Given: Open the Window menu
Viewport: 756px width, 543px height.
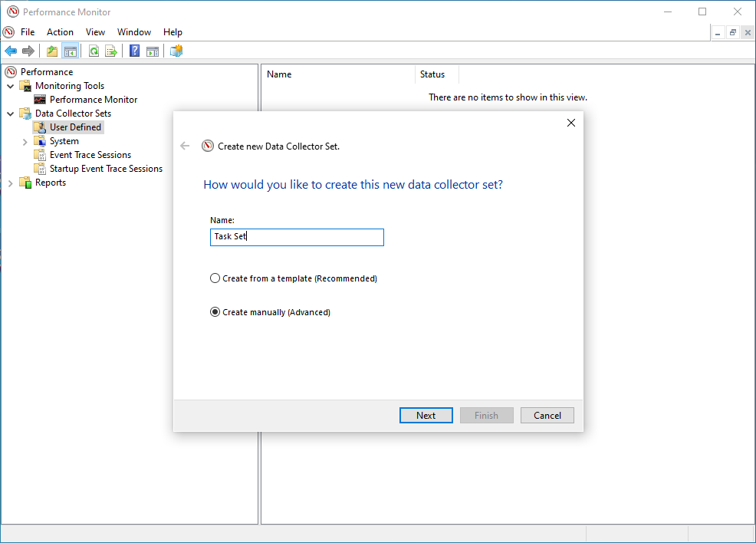Looking at the screenshot, I should point(133,31).
